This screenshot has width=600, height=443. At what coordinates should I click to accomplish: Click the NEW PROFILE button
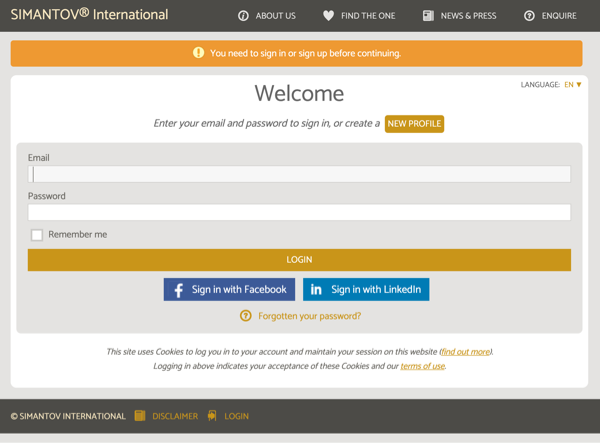coord(414,124)
